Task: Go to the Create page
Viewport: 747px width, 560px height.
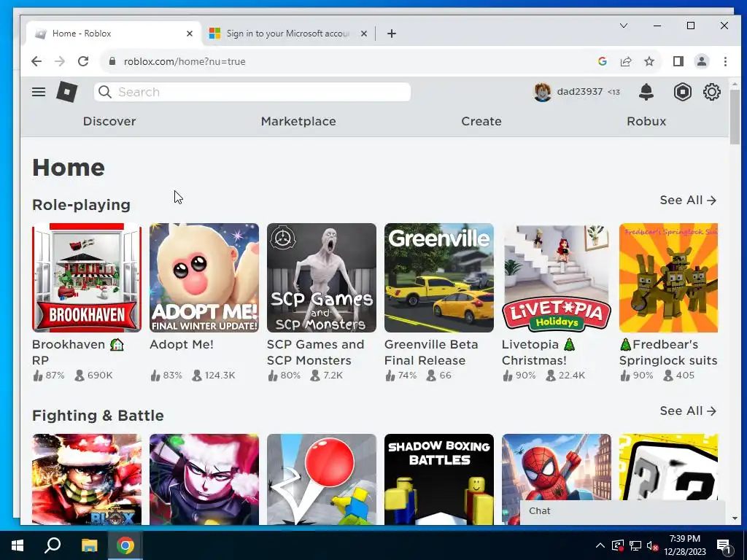Action: point(481,122)
